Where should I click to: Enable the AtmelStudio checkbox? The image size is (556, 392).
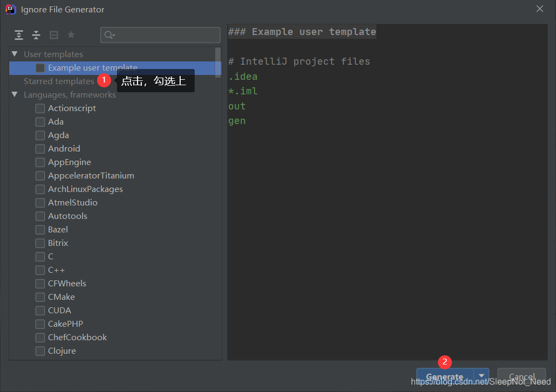point(40,202)
